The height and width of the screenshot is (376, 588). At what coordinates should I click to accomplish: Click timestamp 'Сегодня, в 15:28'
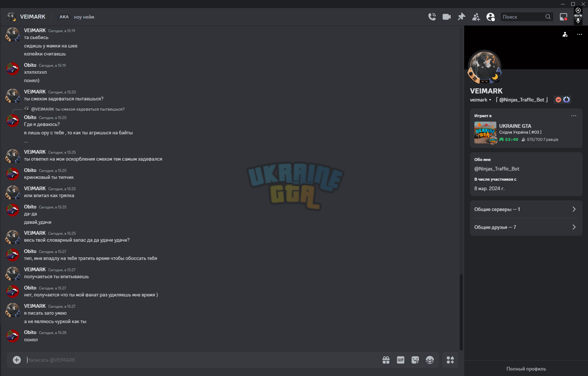[x=53, y=333]
